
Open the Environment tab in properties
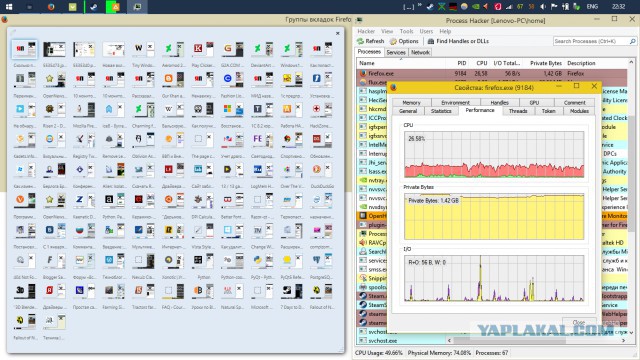(x=456, y=102)
